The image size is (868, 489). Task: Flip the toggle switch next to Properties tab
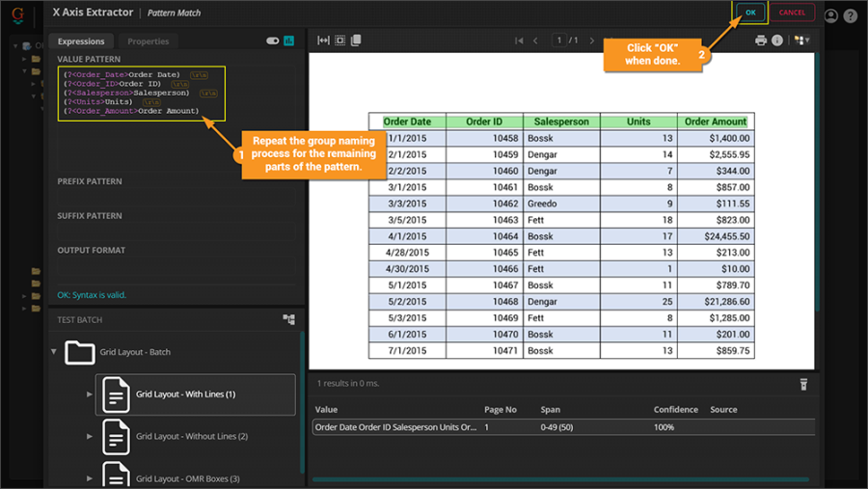(272, 41)
